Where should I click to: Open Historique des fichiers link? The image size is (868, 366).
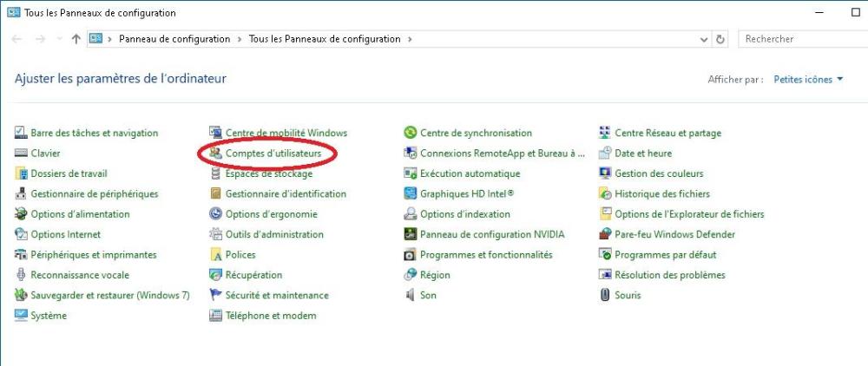(x=662, y=194)
